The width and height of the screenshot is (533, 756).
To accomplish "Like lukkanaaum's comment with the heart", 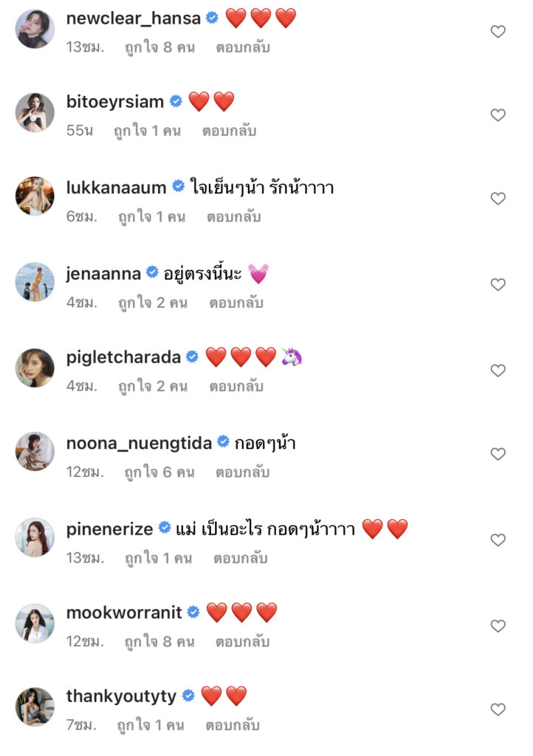I will [x=498, y=199].
